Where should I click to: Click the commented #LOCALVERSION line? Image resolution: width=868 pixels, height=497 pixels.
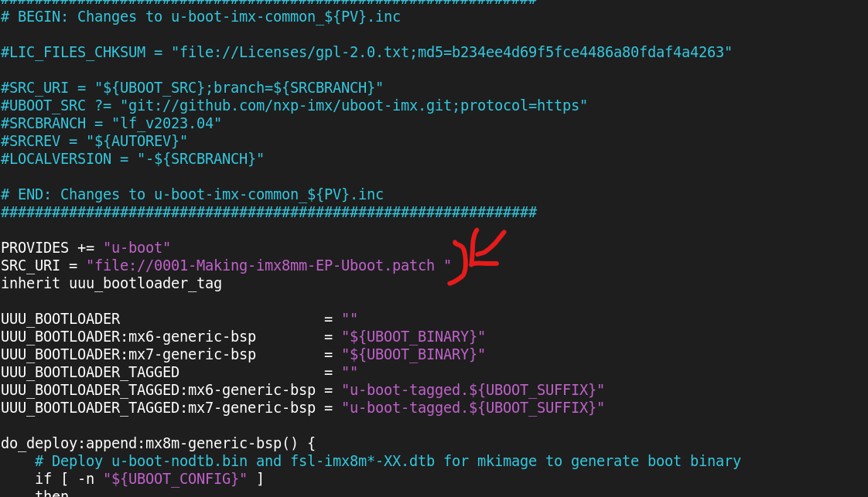click(x=132, y=158)
